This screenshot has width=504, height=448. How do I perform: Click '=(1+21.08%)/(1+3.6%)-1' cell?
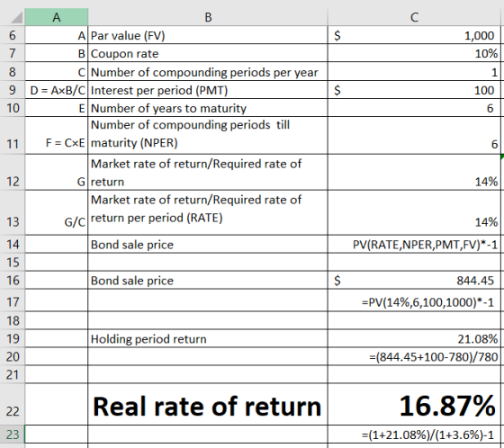(x=414, y=435)
